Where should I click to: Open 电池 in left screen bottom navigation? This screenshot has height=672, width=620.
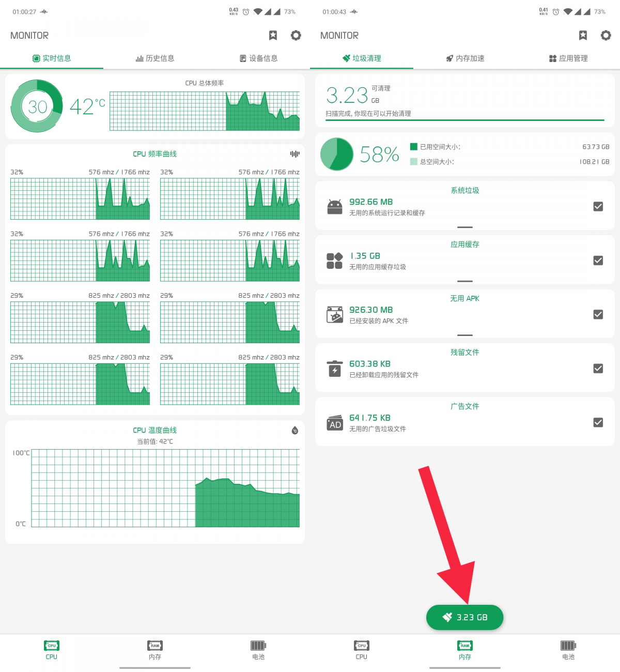pos(258,650)
